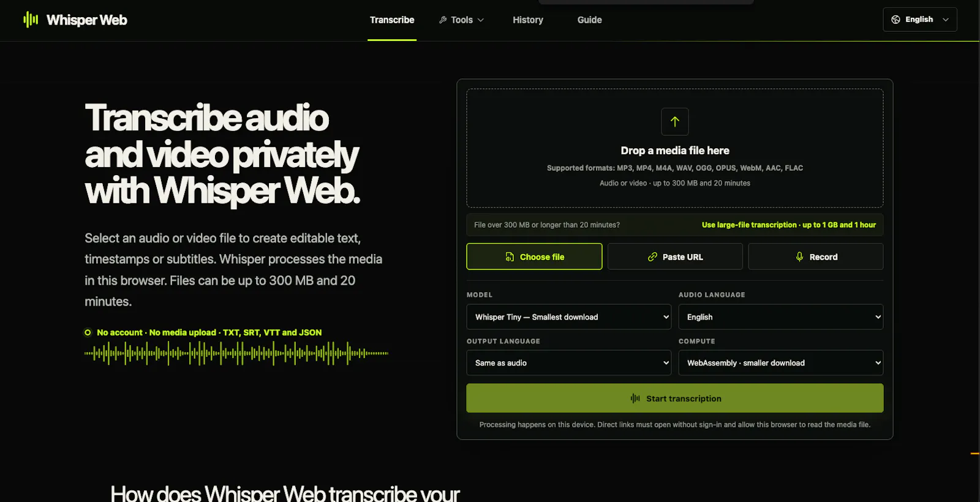Click the Audio or video up to 300 MB text
The image size is (980, 502).
(675, 183)
